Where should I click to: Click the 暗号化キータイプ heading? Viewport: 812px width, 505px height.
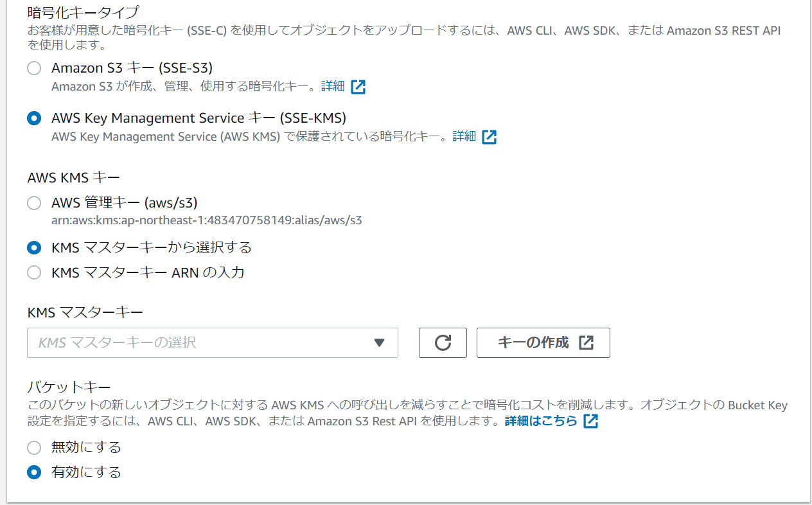click(84, 12)
